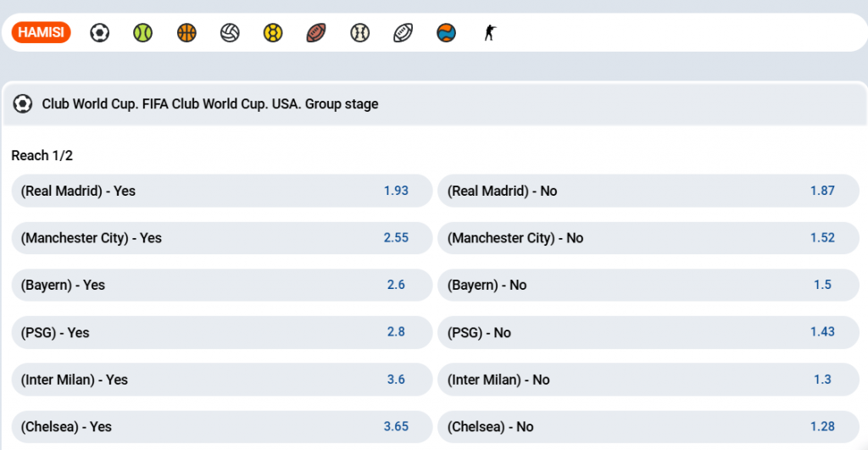868x450 pixels.
Task: Select Real Madrid No odds 1.87
Action: [648, 191]
